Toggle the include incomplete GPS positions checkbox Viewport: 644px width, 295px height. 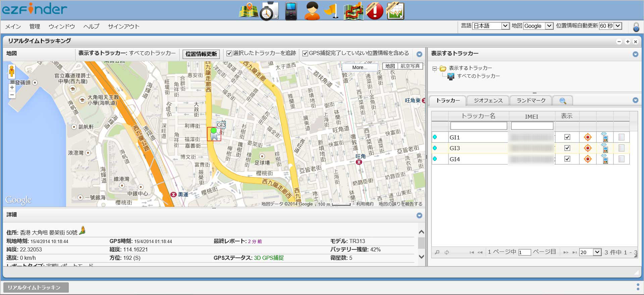coord(305,53)
